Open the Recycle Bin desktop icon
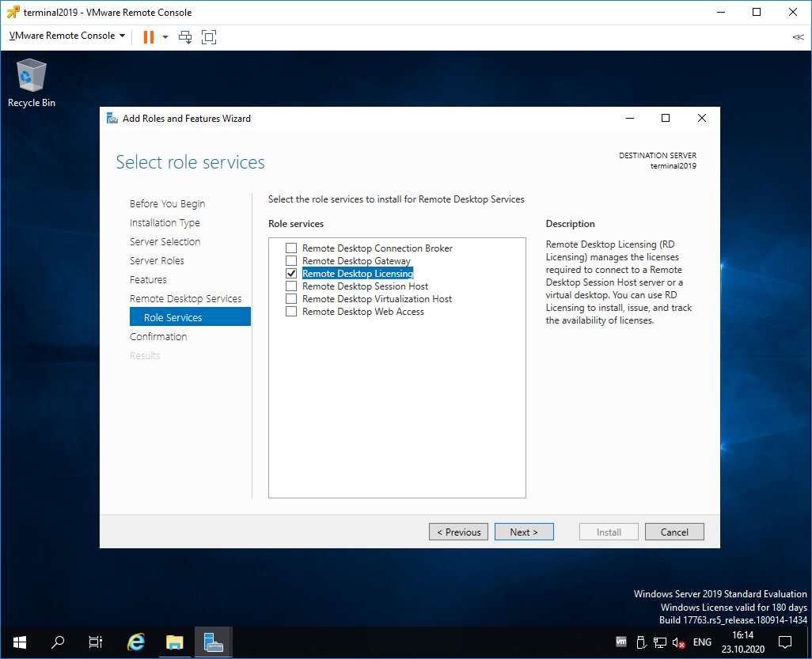Image resolution: width=812 pixels, height=659 pixels. pos(31,83)
